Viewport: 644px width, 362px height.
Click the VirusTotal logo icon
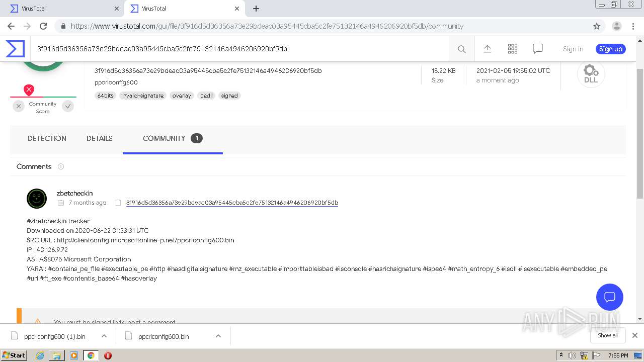(x=15, y=49)
